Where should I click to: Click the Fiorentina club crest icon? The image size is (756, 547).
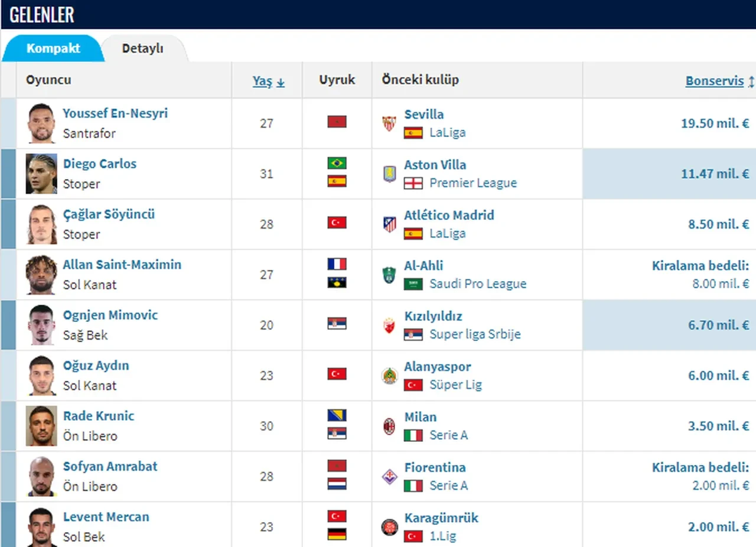389,477
